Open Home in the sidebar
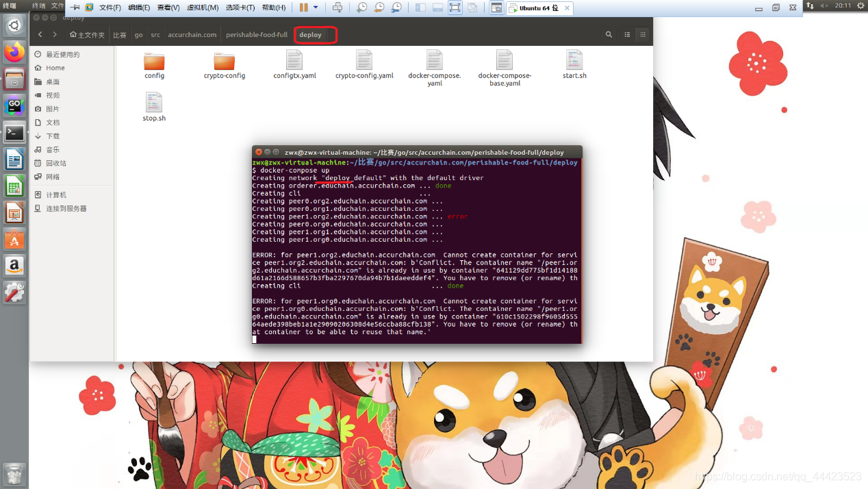 point(55,68)
